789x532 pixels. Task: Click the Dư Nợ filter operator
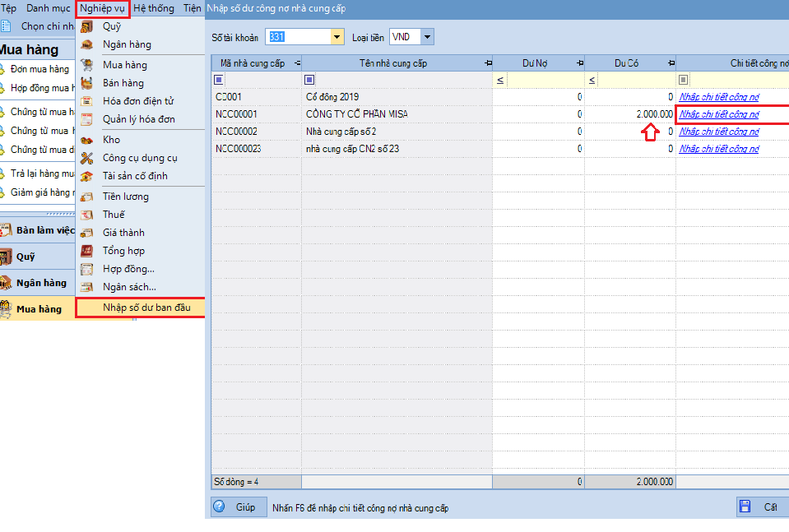point(500,80)
